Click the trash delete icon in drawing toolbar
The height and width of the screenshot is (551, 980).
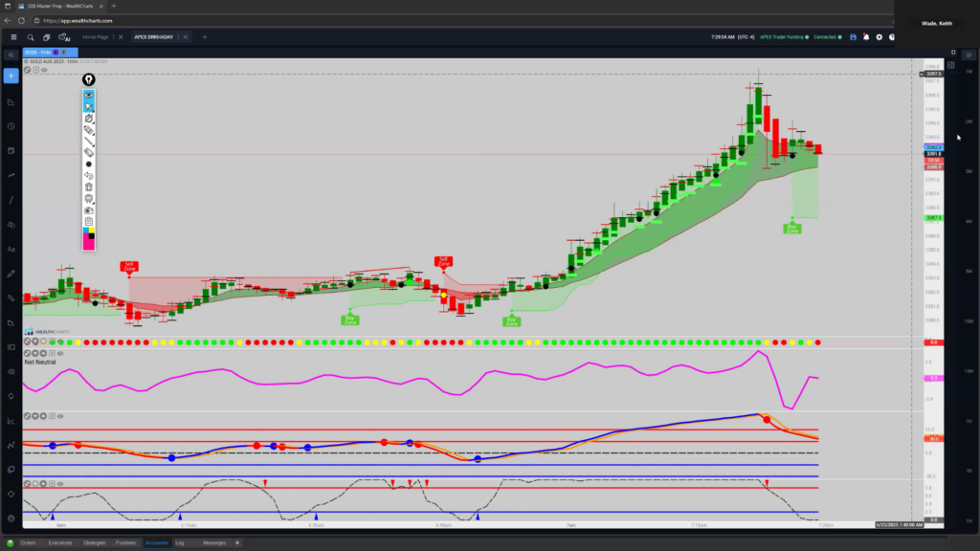click(89, 187)
